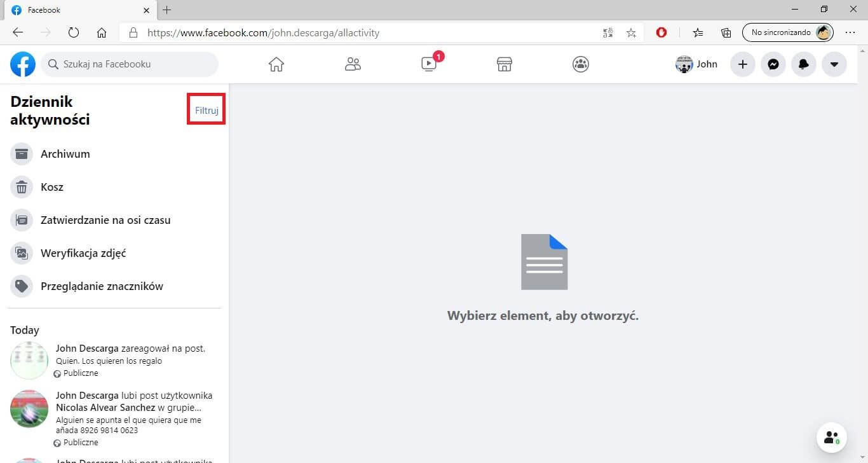Open the Archiwum section
The image size is (868, 463).
click(x=114, y=154)
